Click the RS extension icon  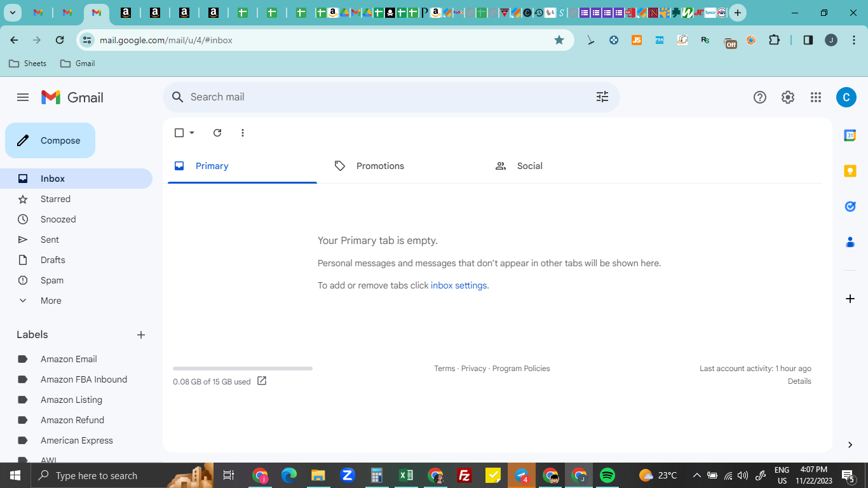pos(705,40)
